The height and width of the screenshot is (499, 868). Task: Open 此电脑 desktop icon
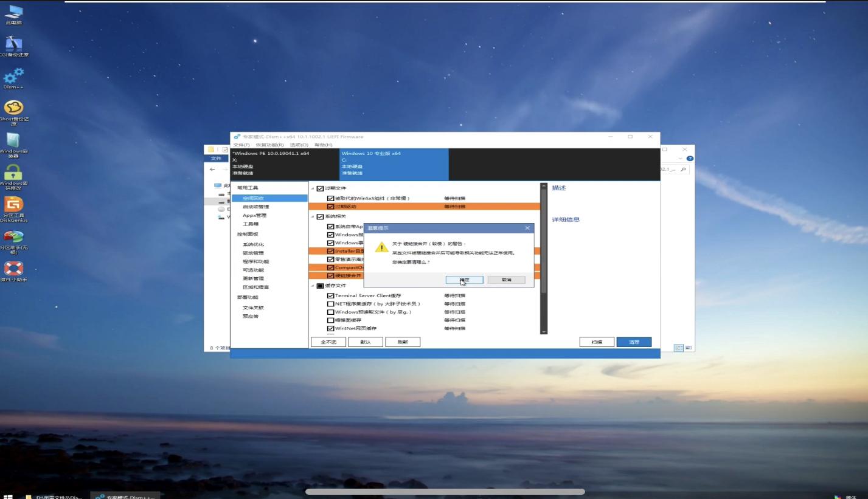[13, 14]
